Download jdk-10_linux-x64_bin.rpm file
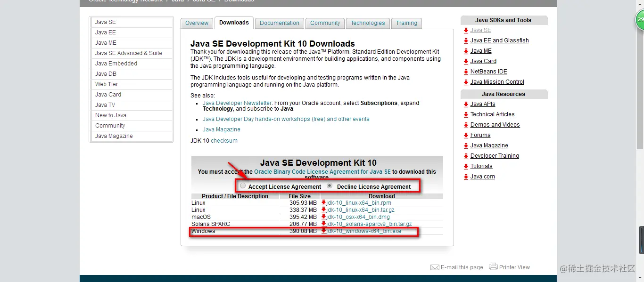The image size is (644, 282). [x=359, y=203]
